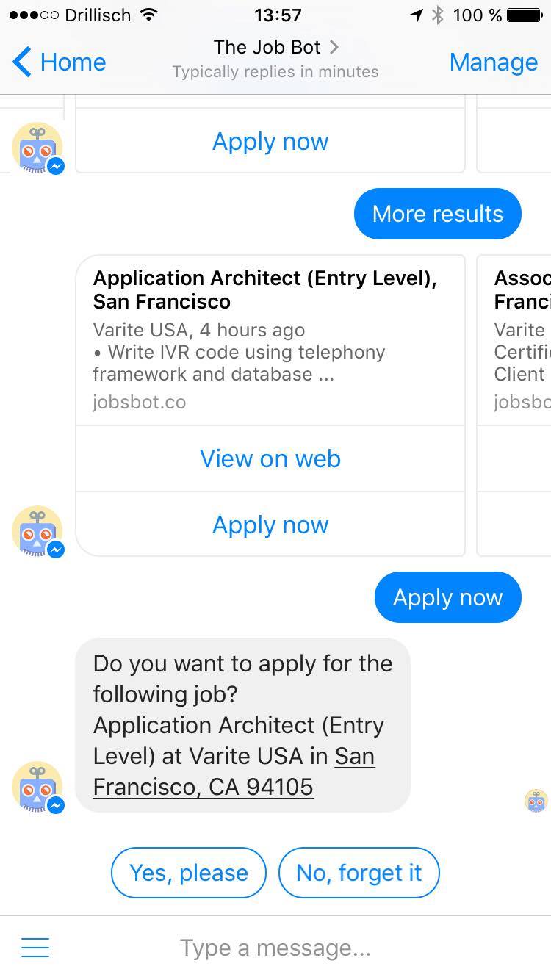This screenshot has height=980, width=551.
Task: Open the hamburger menu beside message field
Action: click(x=35, y=948)
